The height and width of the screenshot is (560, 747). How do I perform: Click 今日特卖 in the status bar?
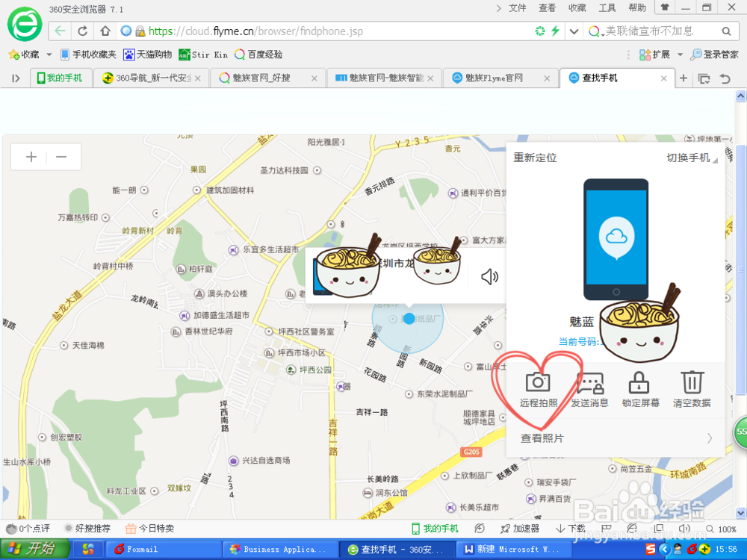coord(149,529)
